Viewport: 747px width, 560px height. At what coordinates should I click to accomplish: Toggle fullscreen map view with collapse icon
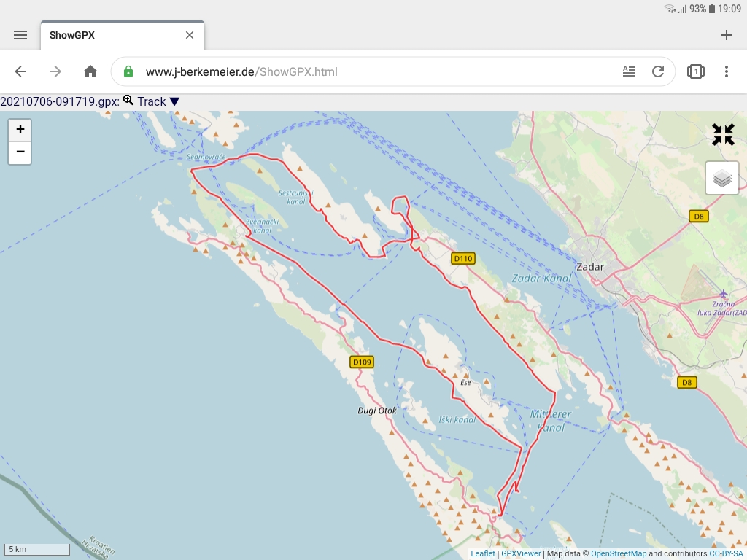pyautogui.click(x=723, y=134)
